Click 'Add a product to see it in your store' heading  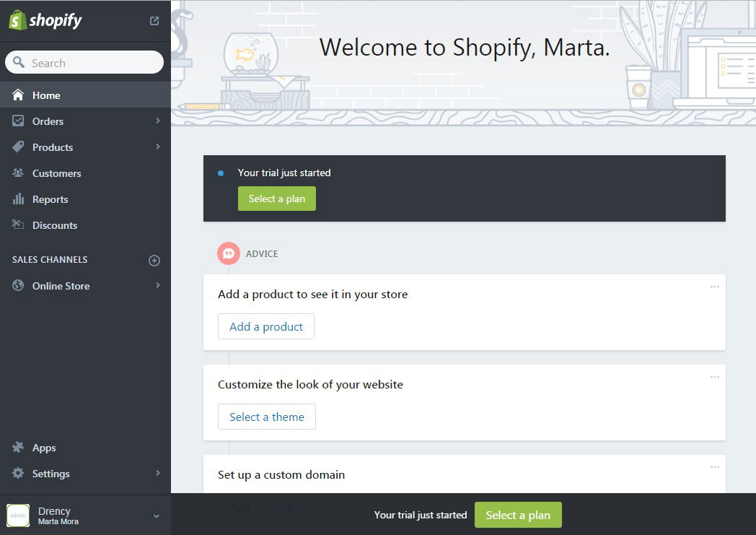click(313, 295)
